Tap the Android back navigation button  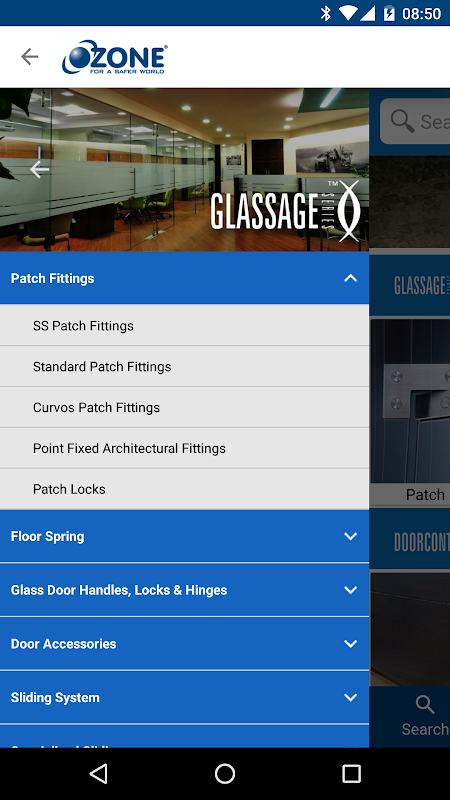98,773
